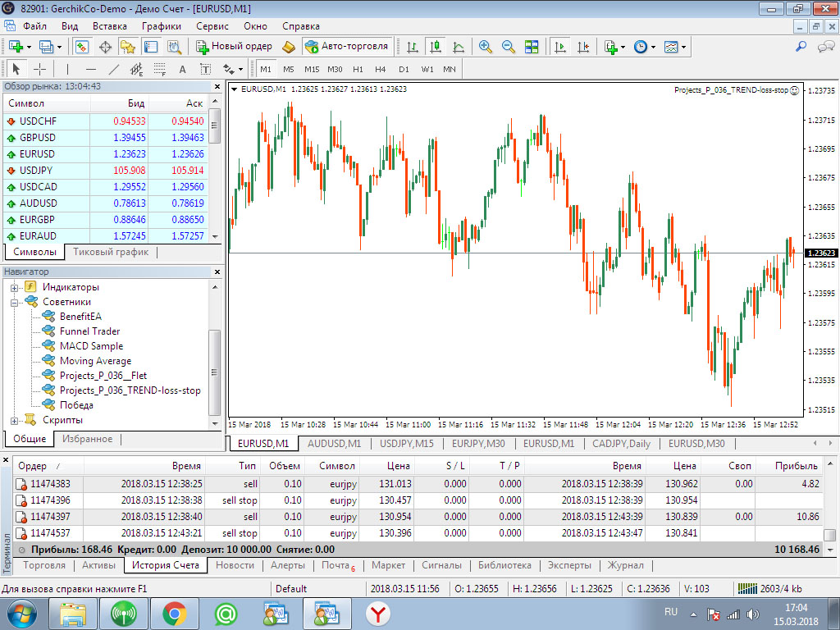Image resolution: width=840 pixels, height=630 pixels.
Task: Switch timeframe to D1
Action: click(x=404, y=69)
